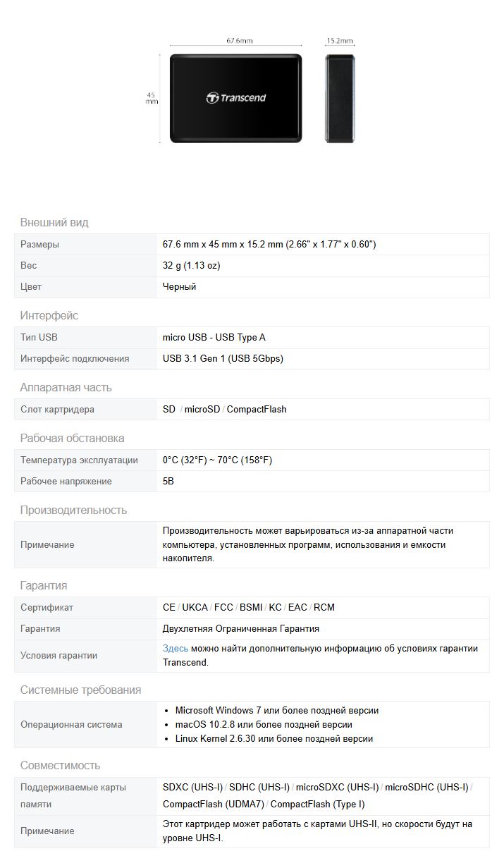Select the "Двухлетняя Ограниченная Гарантия" text
Image resolution: width=504 pixels, height=856 pixels.
[x=240, y=629]
